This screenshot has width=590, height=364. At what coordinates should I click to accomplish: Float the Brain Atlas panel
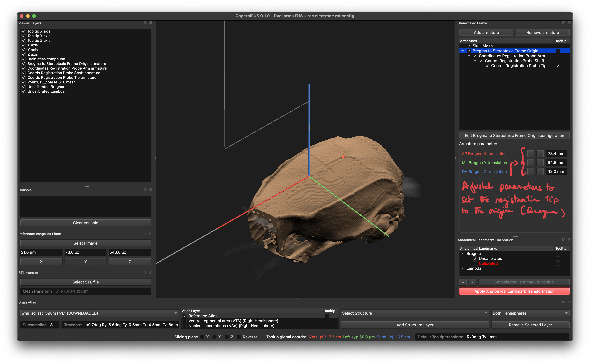tap(564, 302)
